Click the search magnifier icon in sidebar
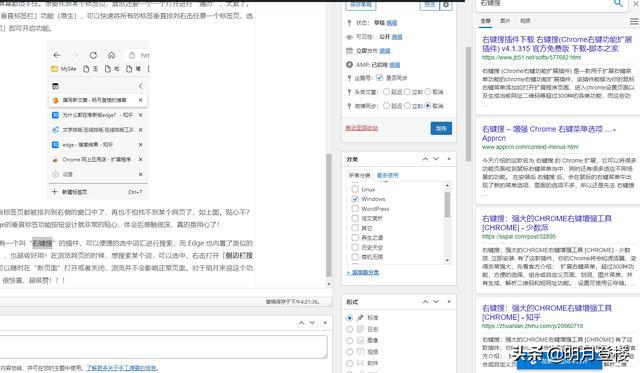640x373 pixels. (618, 3)
